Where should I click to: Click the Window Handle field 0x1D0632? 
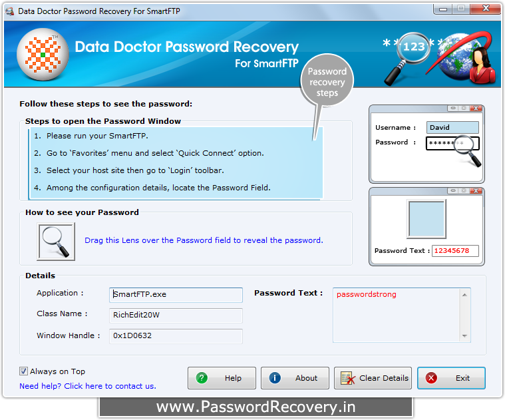(176, 336)
